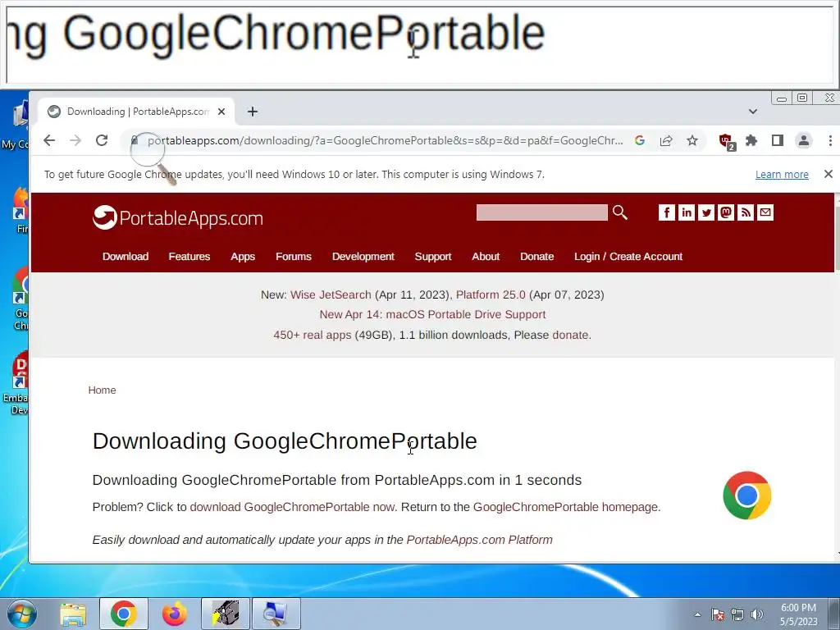This screenshot has height=630, width=840.
Task: Open the Extensions puzzle-piece menu
Action: coord(751,140)
